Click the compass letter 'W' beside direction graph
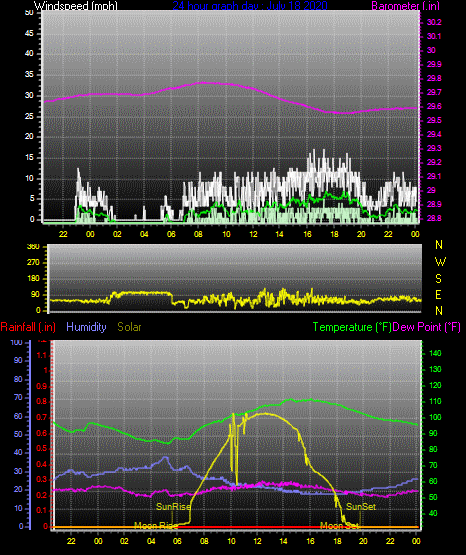 (x=440, y=262)
